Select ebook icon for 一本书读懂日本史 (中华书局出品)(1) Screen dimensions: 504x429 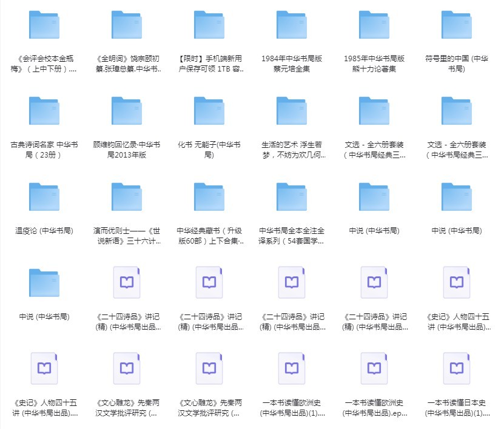point(457,368)
